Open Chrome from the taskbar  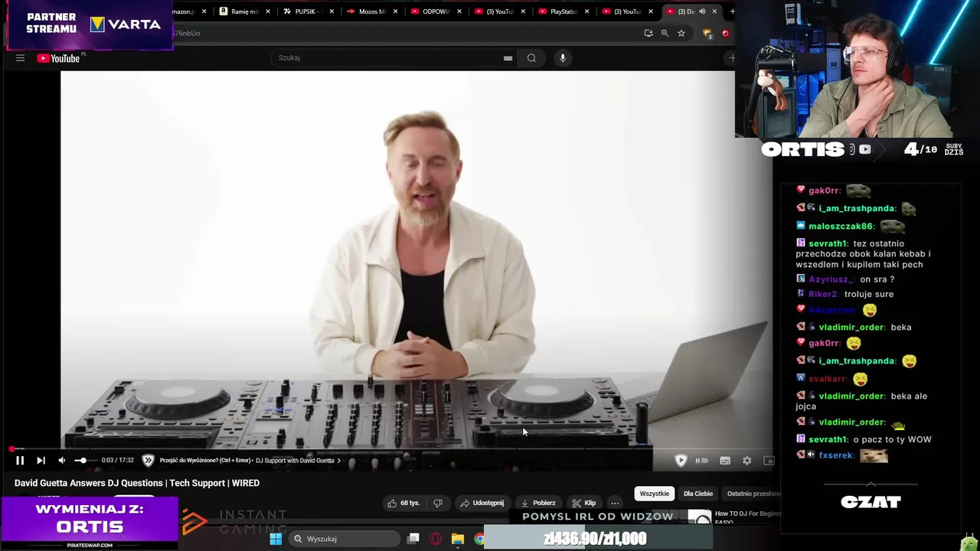(479, 539)
